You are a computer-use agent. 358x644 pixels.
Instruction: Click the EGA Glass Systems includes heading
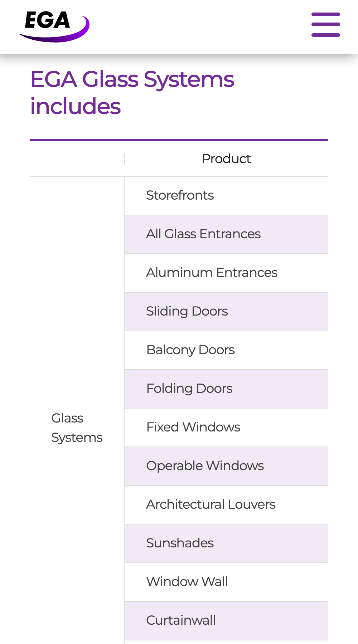[x=132, y=93]
